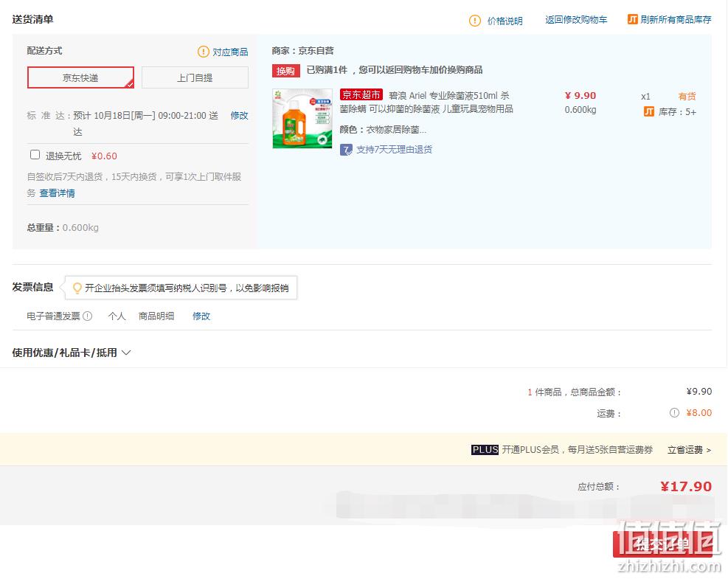Click the ¥8.00 shipping fee value
This screenshot has width=728, height=579.
(698, 413)
